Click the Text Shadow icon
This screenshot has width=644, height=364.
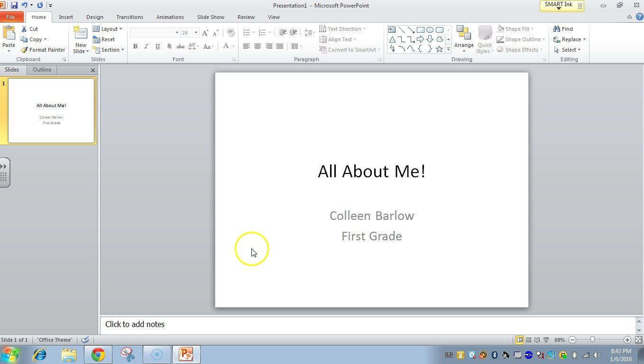pos(169,46)
